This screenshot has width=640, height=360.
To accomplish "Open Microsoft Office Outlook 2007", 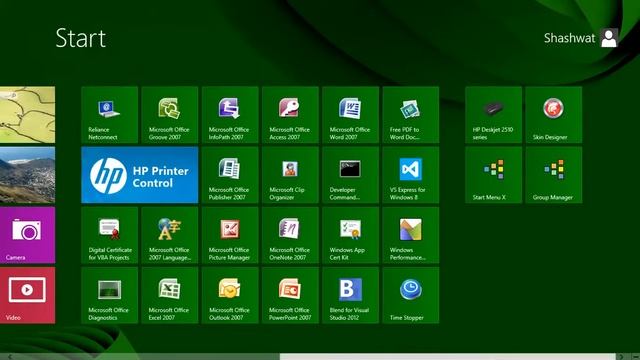I will pos(230,296).
